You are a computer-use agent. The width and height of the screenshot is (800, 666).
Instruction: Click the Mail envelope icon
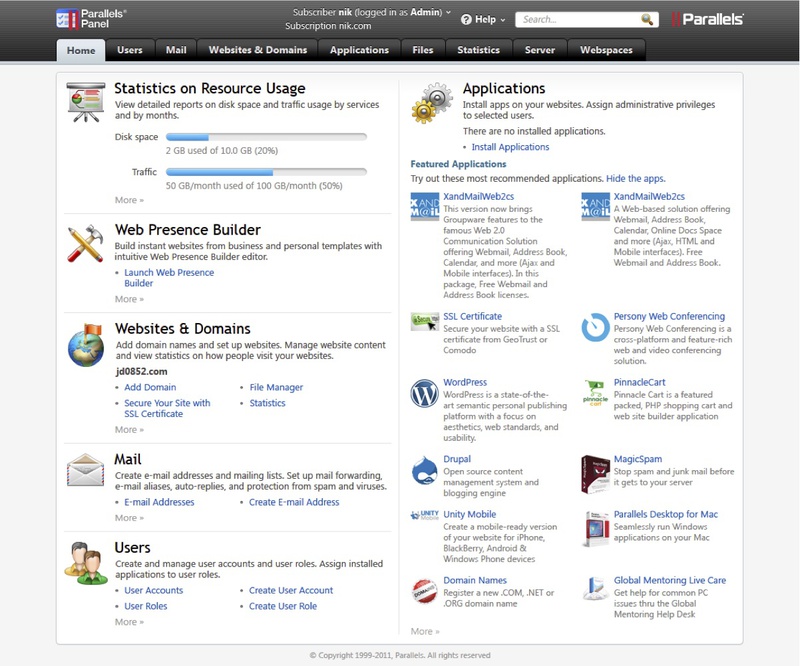point(85,470)
